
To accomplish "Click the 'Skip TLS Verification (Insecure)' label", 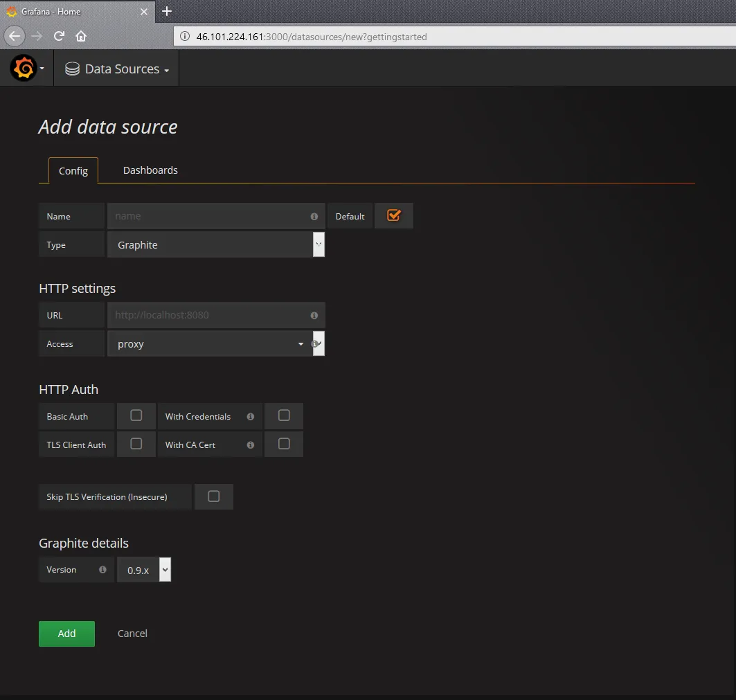I will pyautogui.click(x=107, y=496).
